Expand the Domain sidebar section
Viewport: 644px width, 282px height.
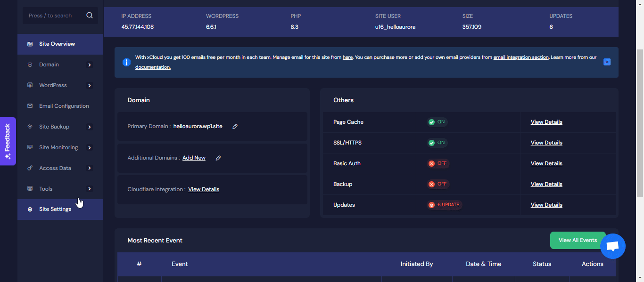tap(90, 64)
